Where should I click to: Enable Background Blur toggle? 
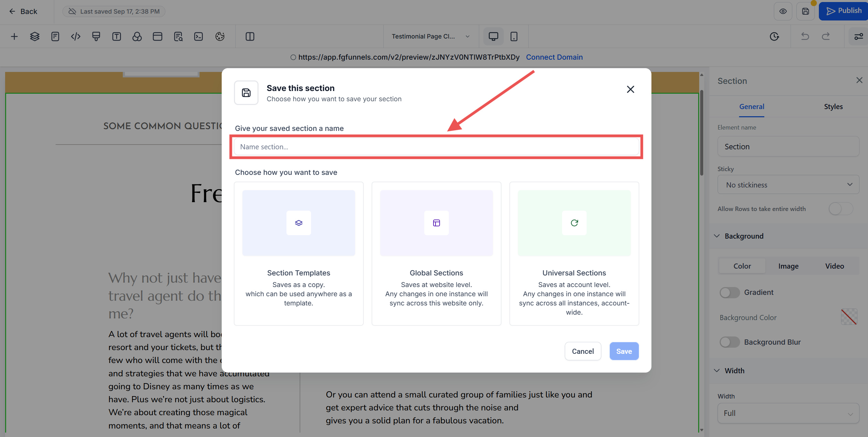(x=729, y=342)
